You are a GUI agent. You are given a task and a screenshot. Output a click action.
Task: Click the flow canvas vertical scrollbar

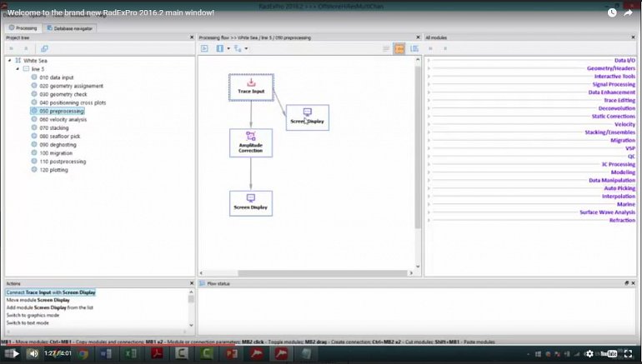418,147
